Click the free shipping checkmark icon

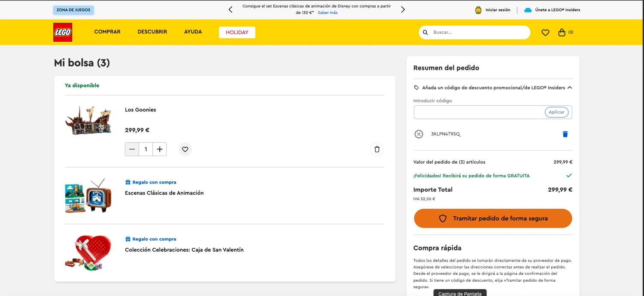(x=569, y=176)
